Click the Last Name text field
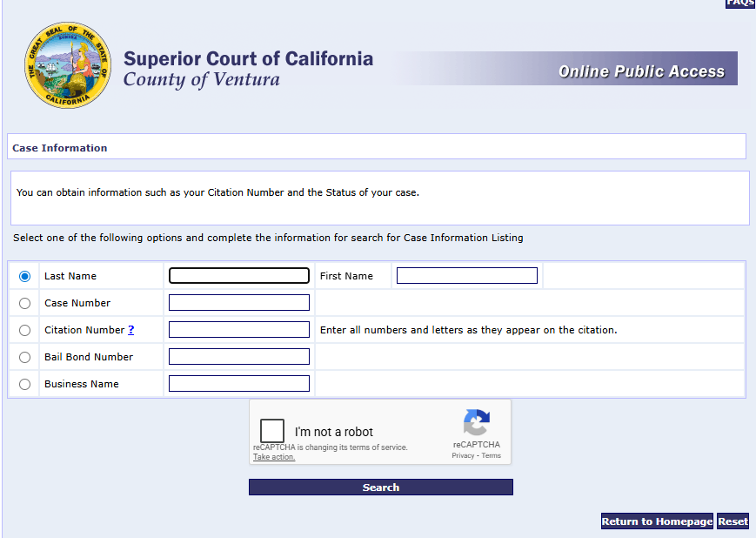This screenshot has width=756, height=538. (239, 276)
